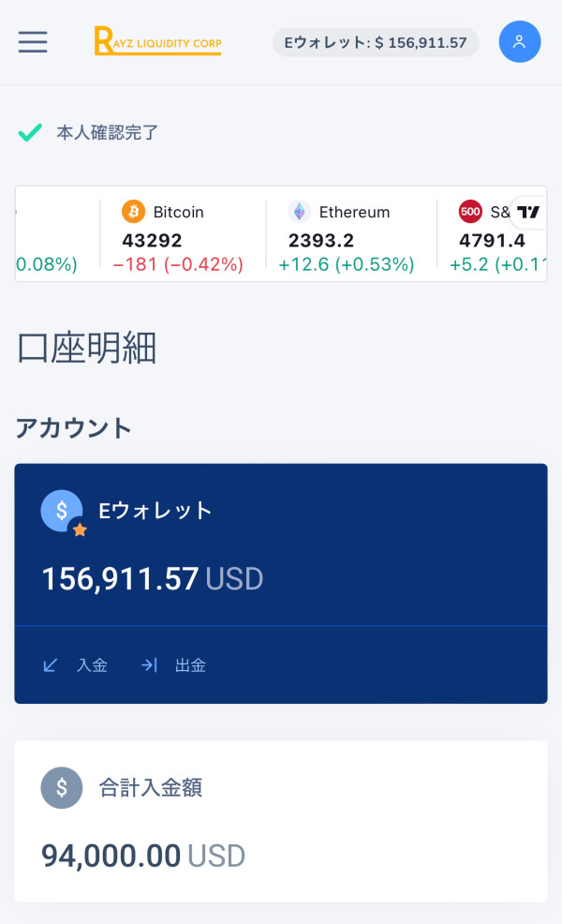Open the user profile avatar menu

click(519, 42)
